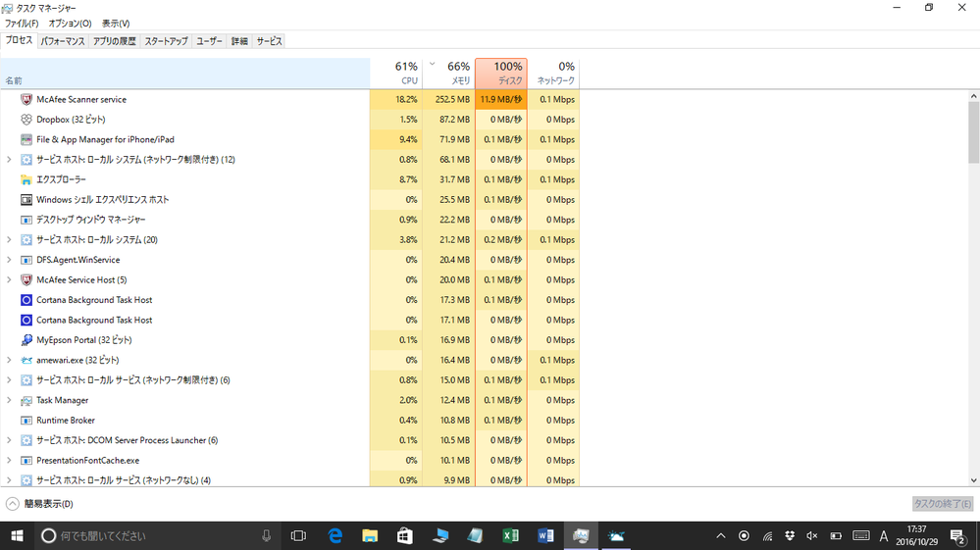This screenshot has height=550, width=980.
Task: Click the Runtime Broker icon
Action: coord(26,421)
